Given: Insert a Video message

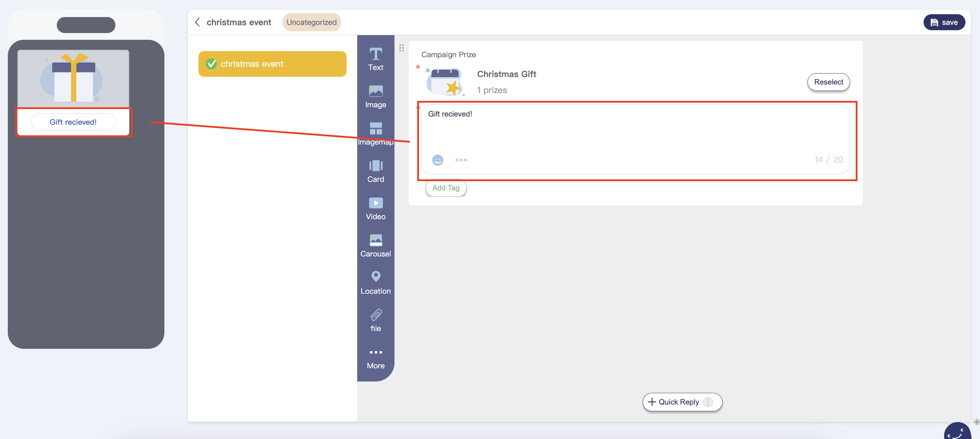Looking at the screenshot, I should pos(376,208).
